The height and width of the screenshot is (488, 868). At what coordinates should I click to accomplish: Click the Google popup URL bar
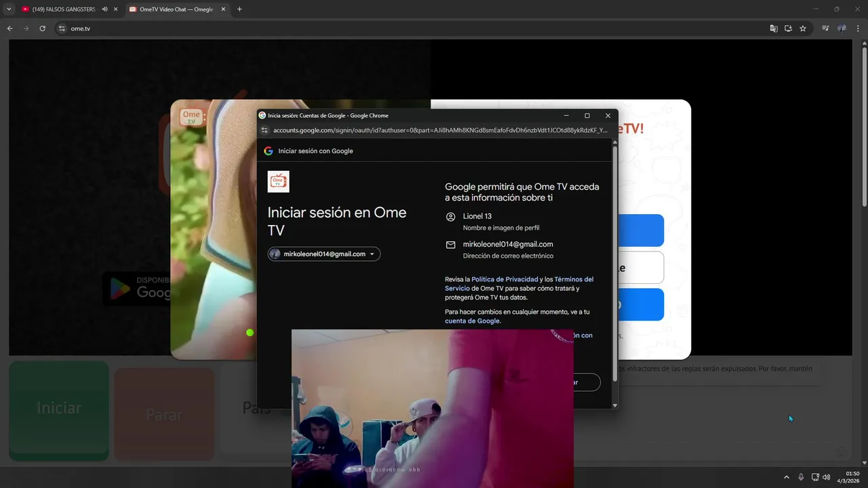point(440,130)
